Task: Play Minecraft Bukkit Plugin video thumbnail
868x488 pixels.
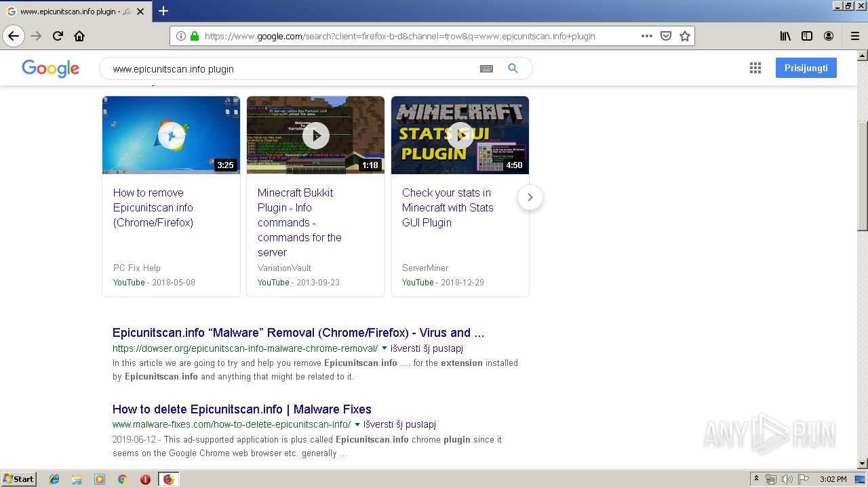Action: point(315,135)
